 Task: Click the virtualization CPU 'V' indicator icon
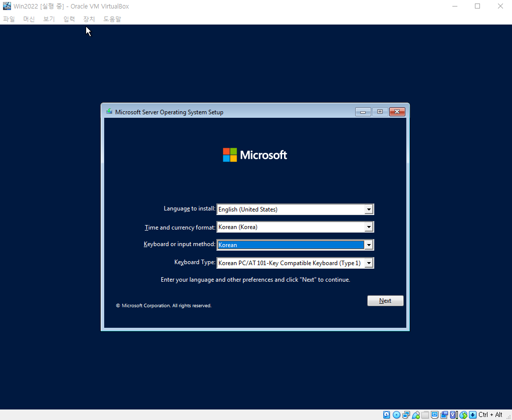pyautogui.click(x=453, y=415)
